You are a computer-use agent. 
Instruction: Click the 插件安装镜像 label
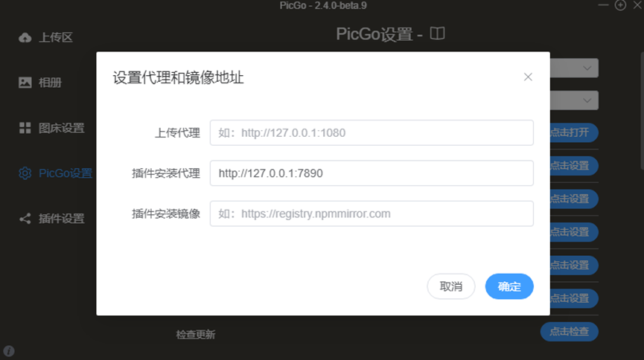point(166,213)
